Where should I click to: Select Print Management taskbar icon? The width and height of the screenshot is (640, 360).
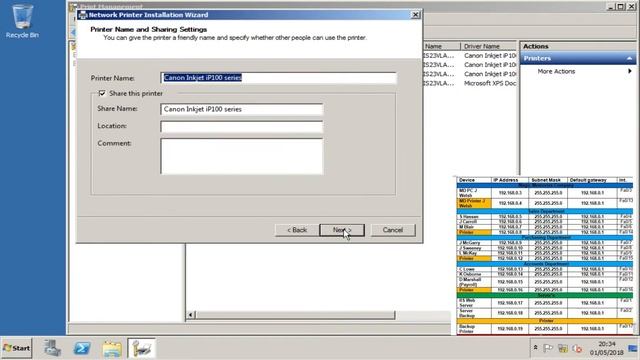[x=141, y=348]
